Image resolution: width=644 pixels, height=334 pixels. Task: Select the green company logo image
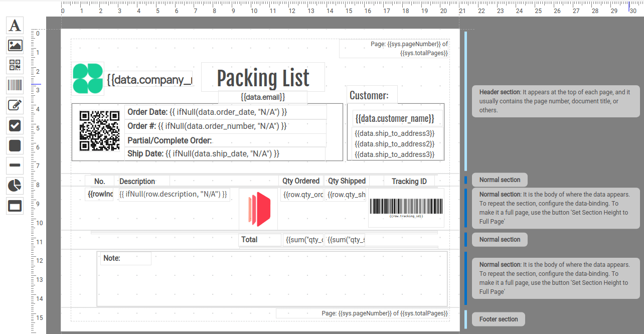click(x=88, y=78)
